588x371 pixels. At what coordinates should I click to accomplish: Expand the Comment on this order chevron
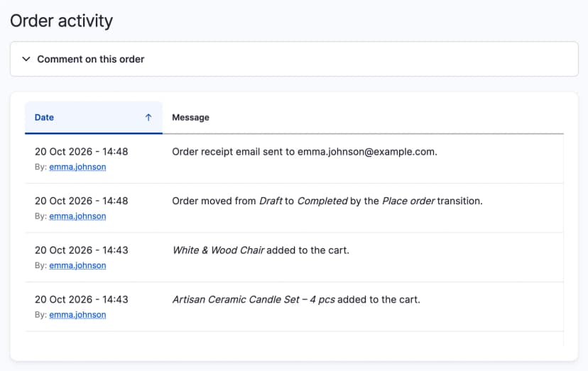(26, 59)
